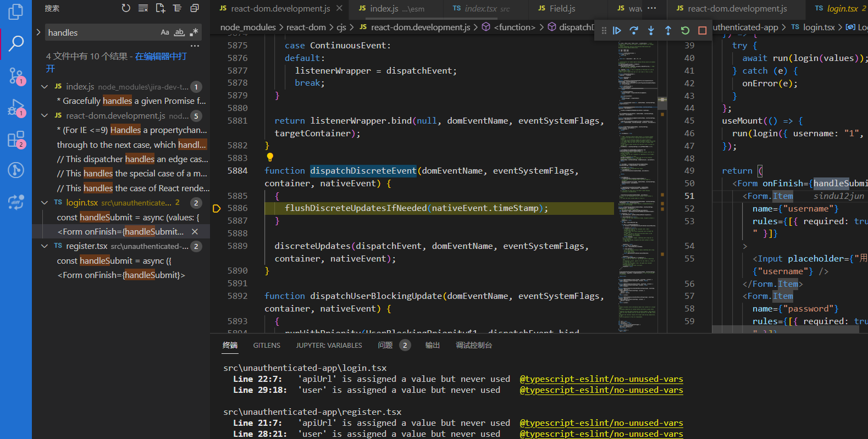Click the debug Step Over button
Screen dimensions: 868x439
pyautogui.click(x=634, y=31)
